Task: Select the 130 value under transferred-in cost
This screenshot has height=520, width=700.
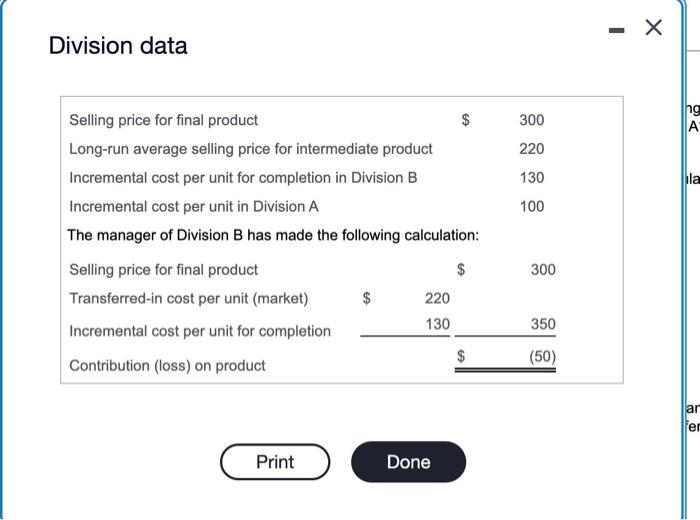Action: coord(437,324)
